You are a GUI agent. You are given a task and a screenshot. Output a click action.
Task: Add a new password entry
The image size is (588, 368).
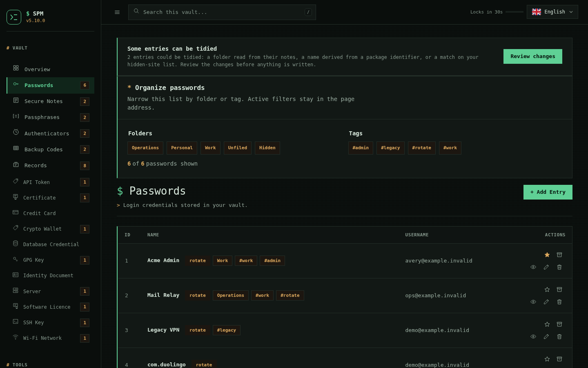pos(548,192)
